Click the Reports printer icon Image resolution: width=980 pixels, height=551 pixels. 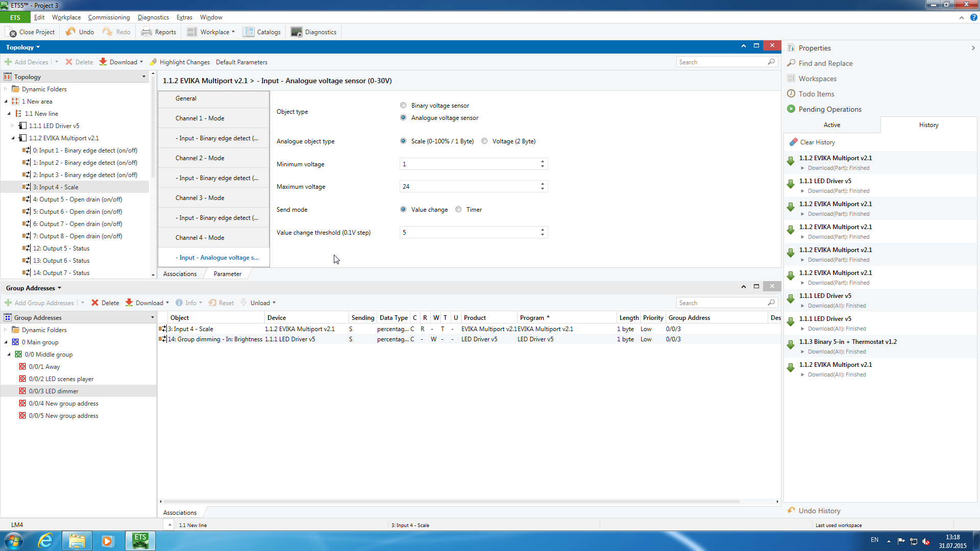point(146,32)
